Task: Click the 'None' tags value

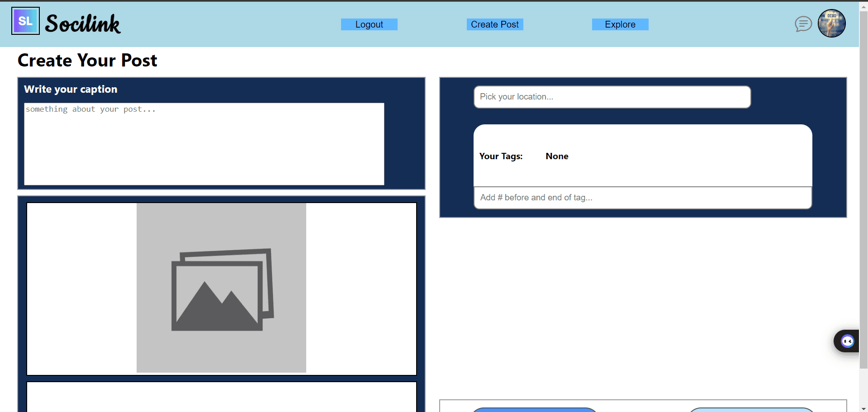Action: (557, 156)
